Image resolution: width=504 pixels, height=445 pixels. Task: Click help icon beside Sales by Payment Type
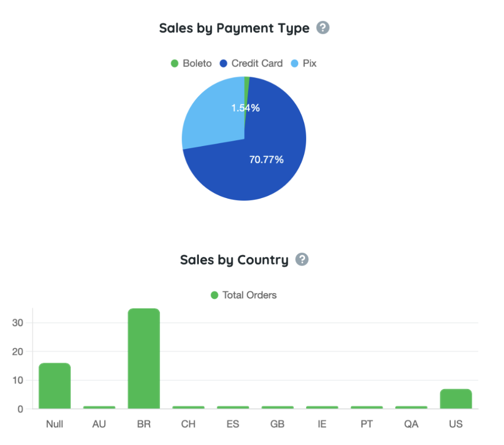tap(323, 28)
